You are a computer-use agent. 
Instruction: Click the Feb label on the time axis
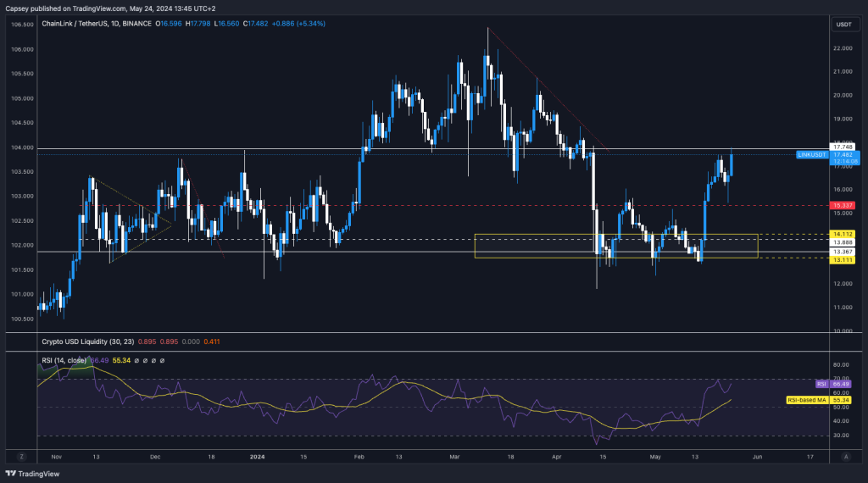(x=359, y=457)
